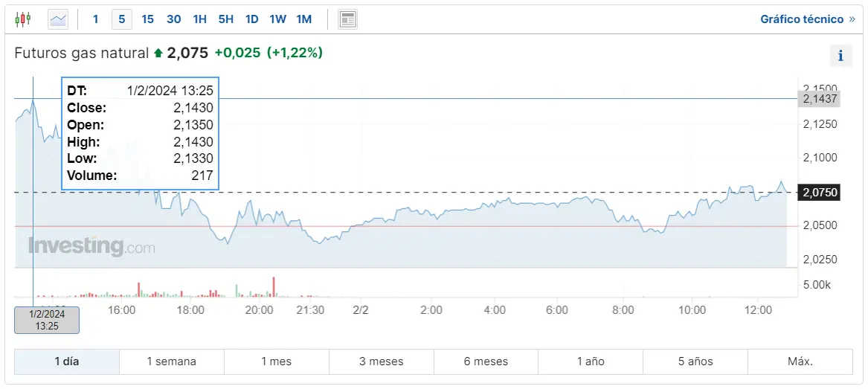
Task: Set interval to 1 minute
Action: click(95, 19)
